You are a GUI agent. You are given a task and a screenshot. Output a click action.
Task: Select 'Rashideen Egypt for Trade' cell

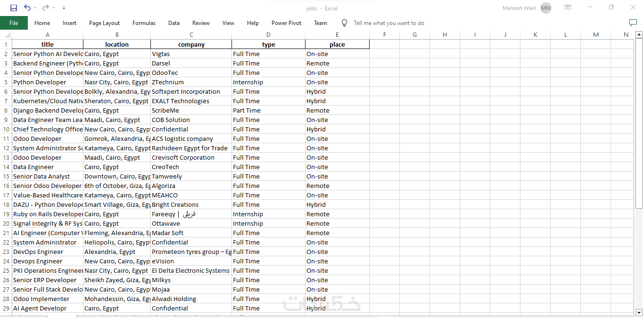(x=191, y=148)
